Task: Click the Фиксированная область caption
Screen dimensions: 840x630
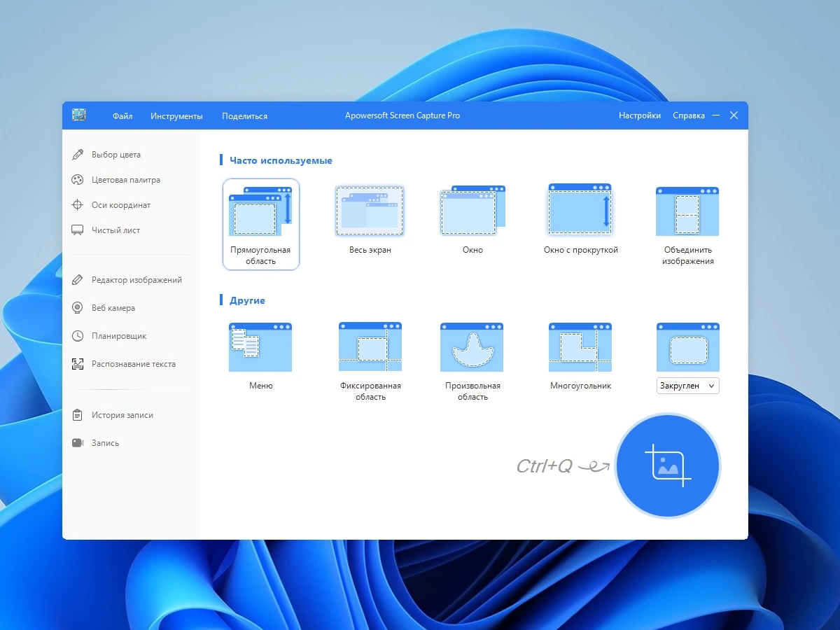Action: 370,391
